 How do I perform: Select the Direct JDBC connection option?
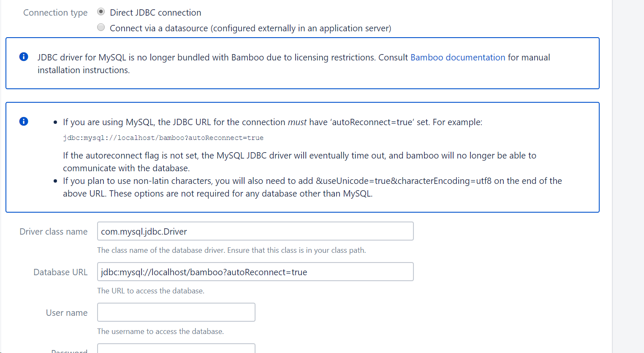101,11
